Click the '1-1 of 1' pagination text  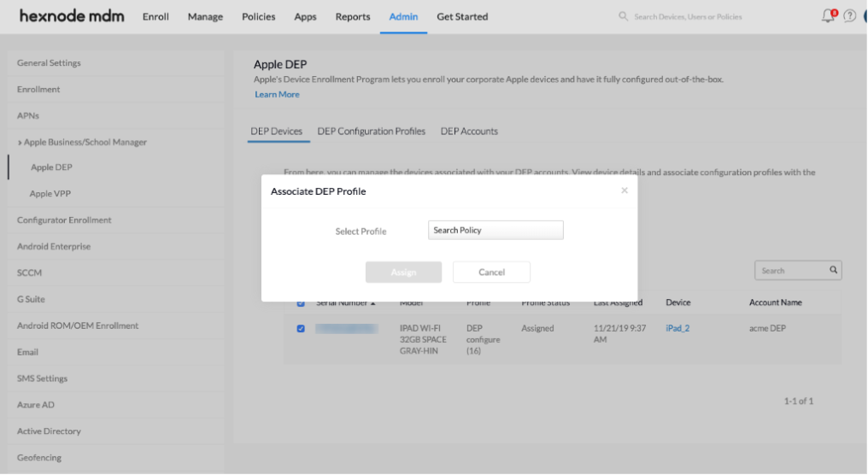[799, 402]
